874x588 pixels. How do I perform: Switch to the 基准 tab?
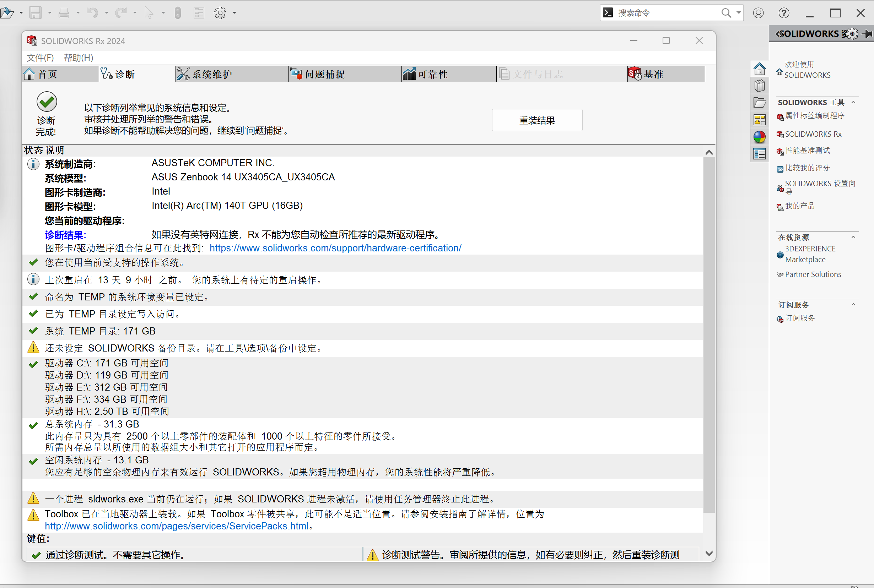666,74
